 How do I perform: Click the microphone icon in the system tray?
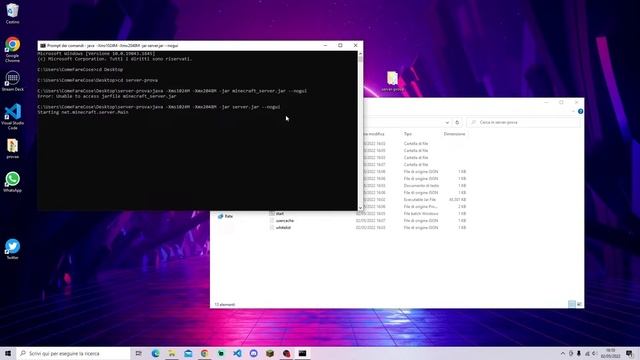[x=579, y=353]
